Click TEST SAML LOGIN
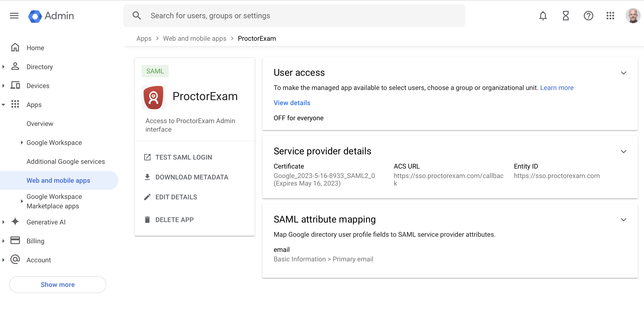This screenshot has height=330, width=644. click(x=183, y=157)
